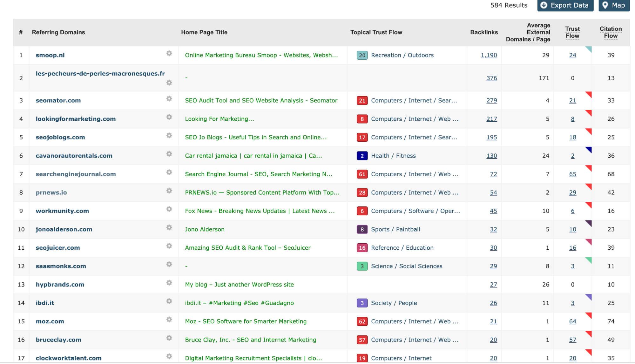Click the pink badge 16 for Reference / Education
The image size is (635, 364).
(362, 248)
